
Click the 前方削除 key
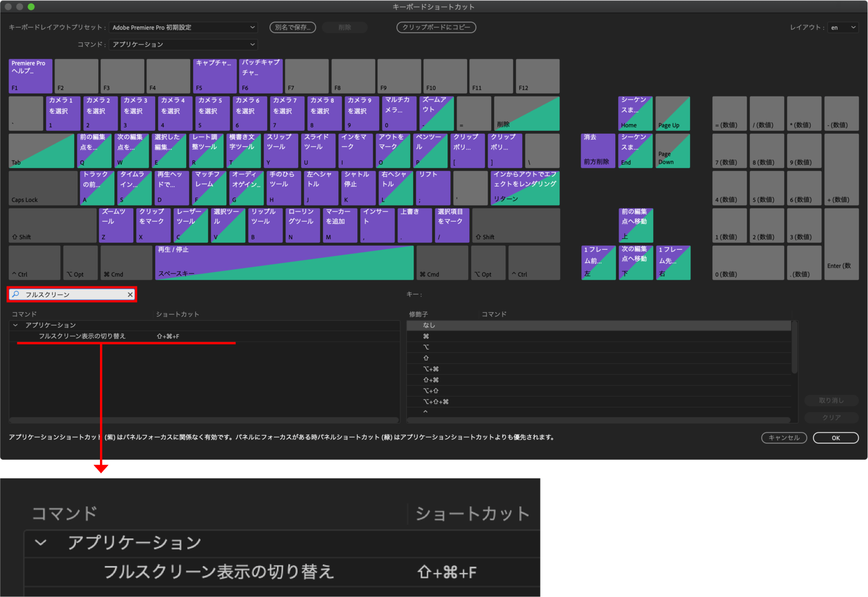click(x=598, y=150)
